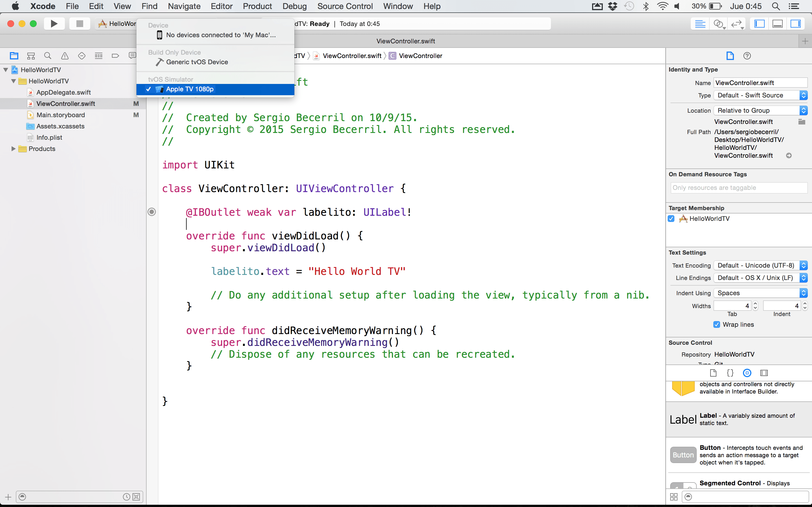
Task: Open the Text Encoding dropdown
Action: (x=760, y=265)
